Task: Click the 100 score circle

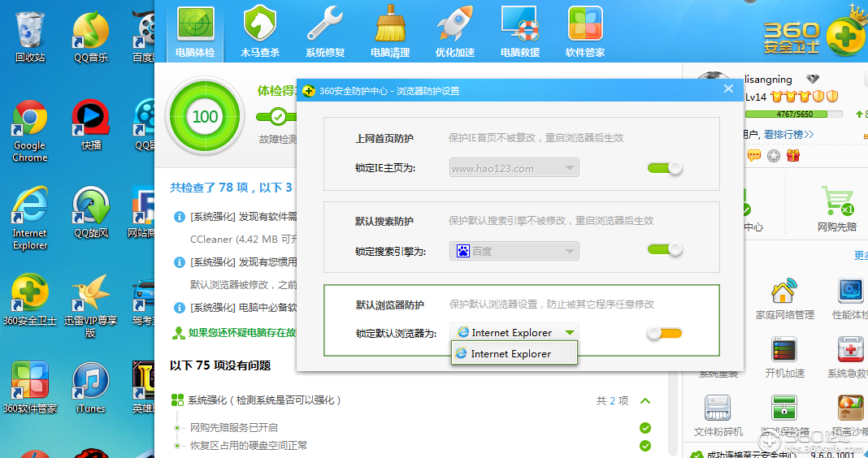Action: pos(205,116)
